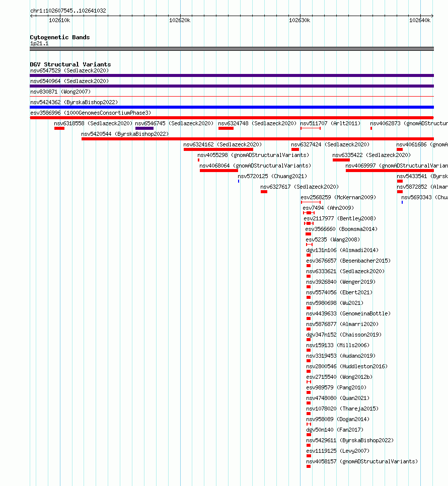The image size is (448, 486).
Task: Open nsv2800546 (Huddleston2016) variant
Action: click(347, 366)
